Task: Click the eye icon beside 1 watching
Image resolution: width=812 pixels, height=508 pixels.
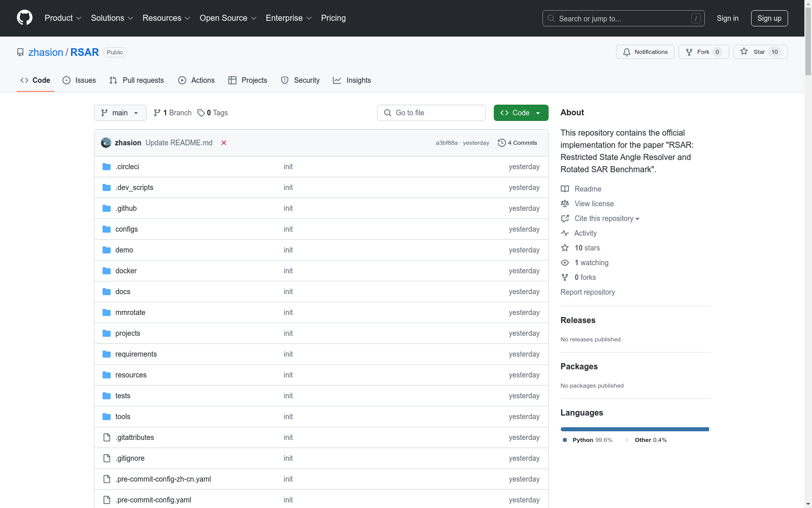Action: [x=565, y=263]
